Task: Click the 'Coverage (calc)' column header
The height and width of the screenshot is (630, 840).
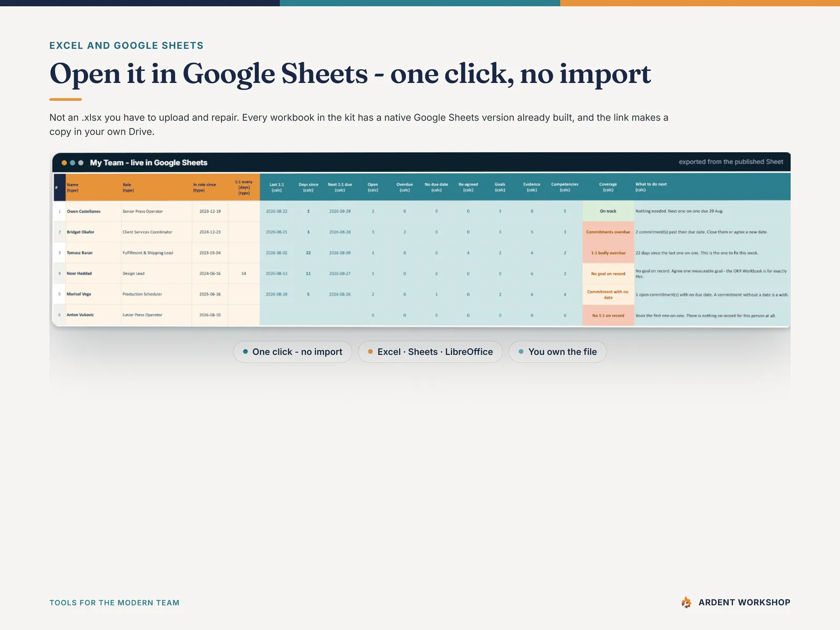Action: [608, 187]
